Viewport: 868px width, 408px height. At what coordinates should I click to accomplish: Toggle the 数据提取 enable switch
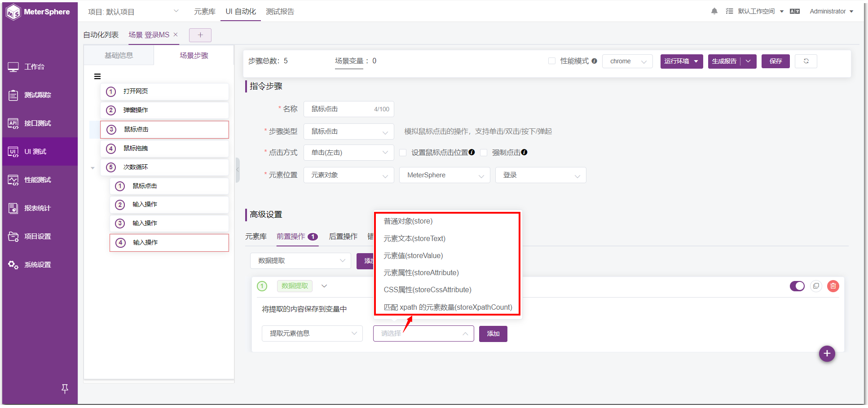pos(797,286)
